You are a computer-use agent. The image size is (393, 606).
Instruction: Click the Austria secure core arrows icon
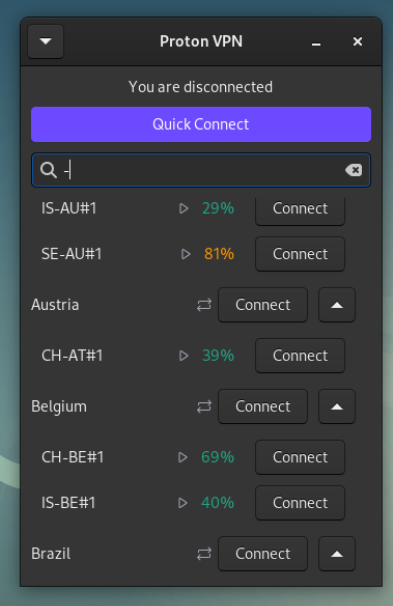pyautogui.click(x=204, y=305)
